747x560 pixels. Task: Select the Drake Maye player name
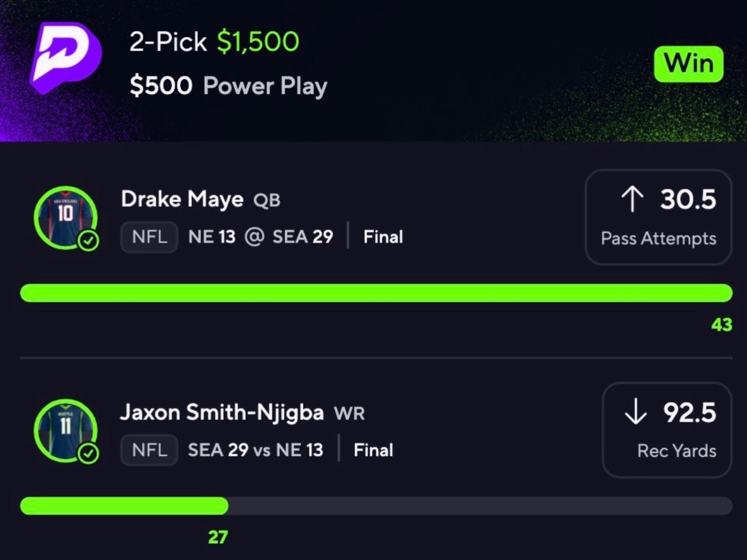click(182, 199)
